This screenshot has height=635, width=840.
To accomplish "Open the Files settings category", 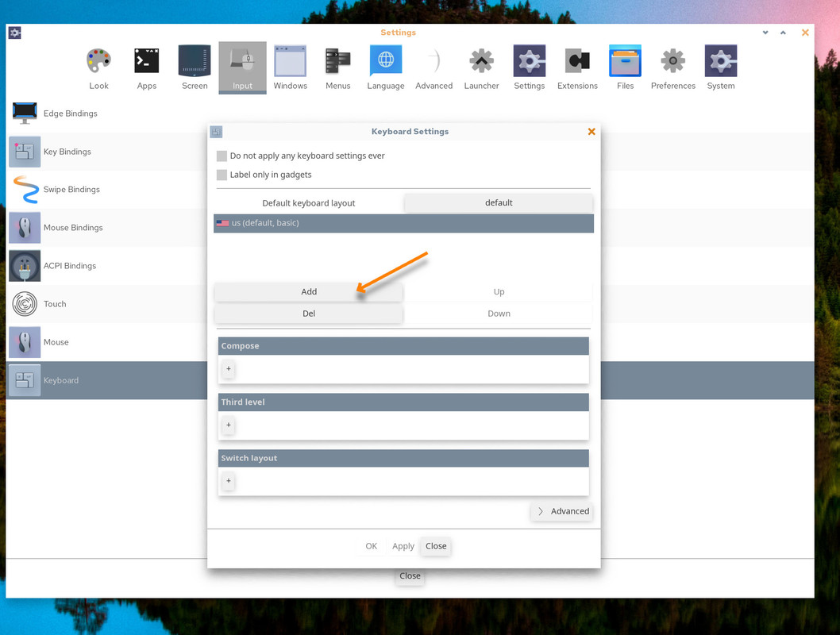I will tap(625, 67).
